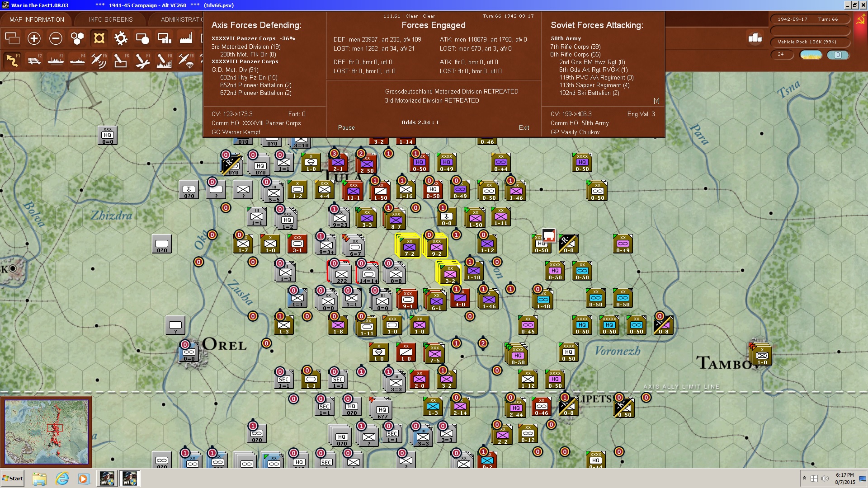
Task: Open leader GP Vasily Chuikov details
Action: click(575, 132)
